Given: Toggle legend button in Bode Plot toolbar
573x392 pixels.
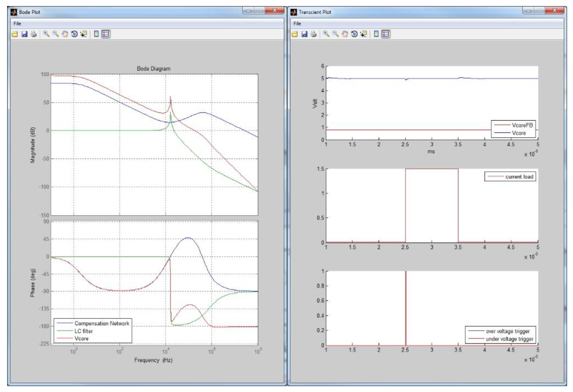Looking at the screenshot, I should (x=106, y=34).
